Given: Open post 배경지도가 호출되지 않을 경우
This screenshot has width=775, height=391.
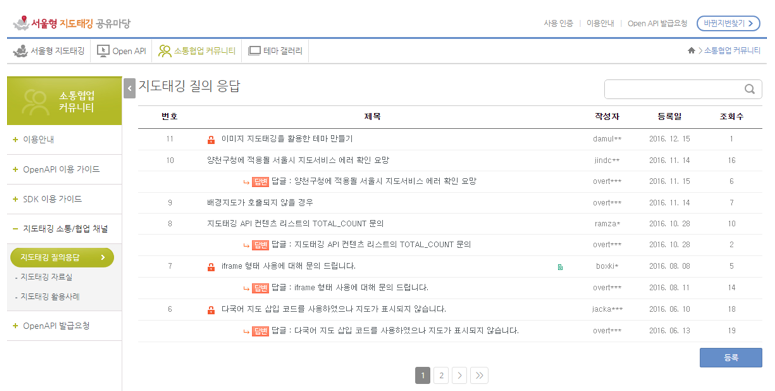Looking at the screenshot, I should pyautogui.click(x=259, y=203).
